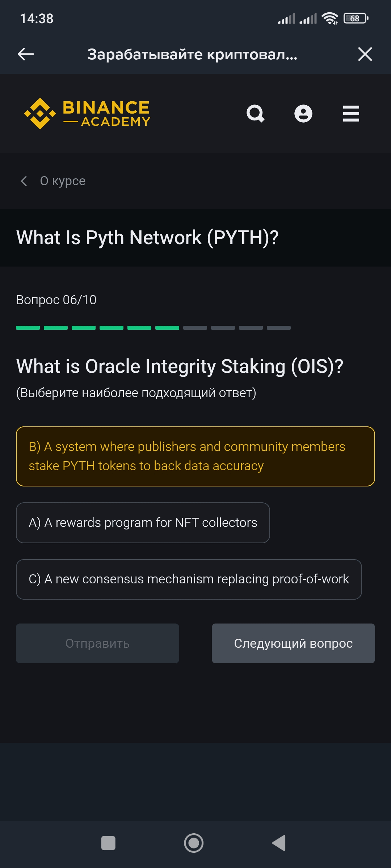Open the user profile icon
This screenshot has width=391, height=868.
[303, 114]
